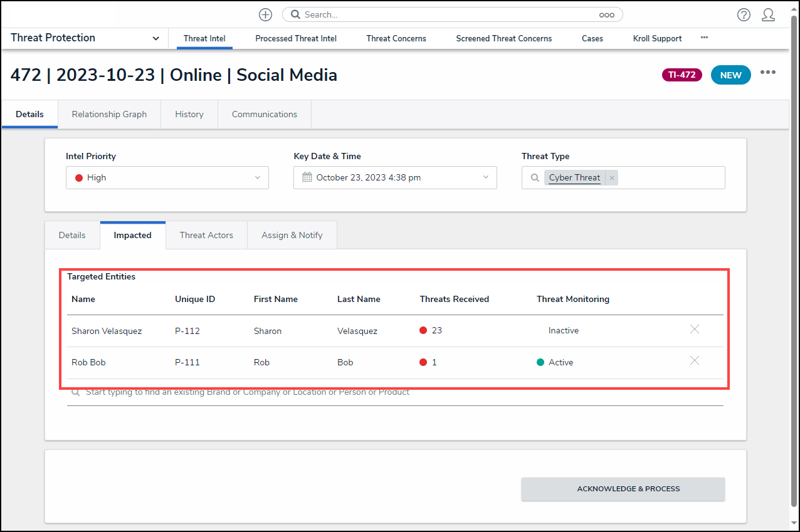
Task: Go to Assign & Notify tab
Action: [292, 235]
